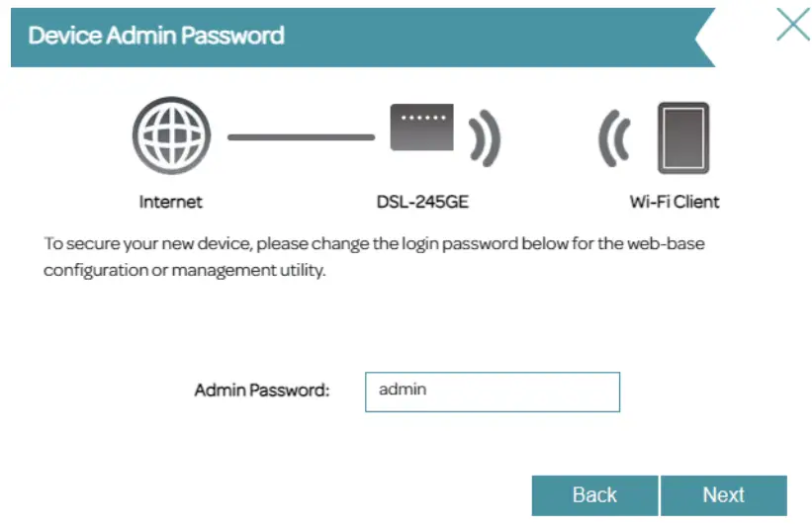
Task: Click the router's wireless signal waves
Action: (483, 136)
